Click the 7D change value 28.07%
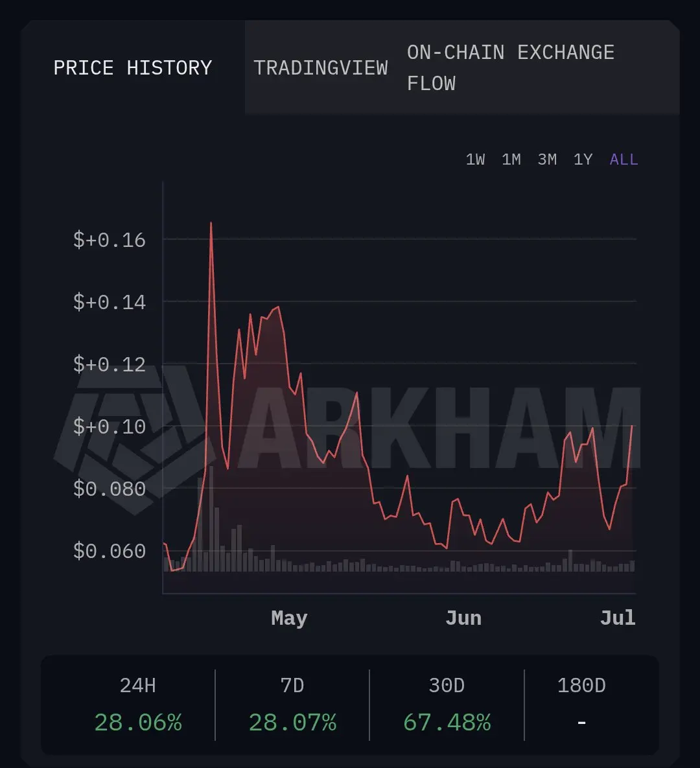 point(292,723)
